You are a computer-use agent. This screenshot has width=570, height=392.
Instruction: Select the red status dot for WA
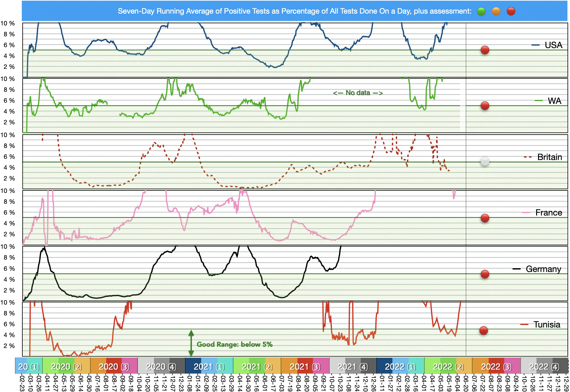(485, 106)
